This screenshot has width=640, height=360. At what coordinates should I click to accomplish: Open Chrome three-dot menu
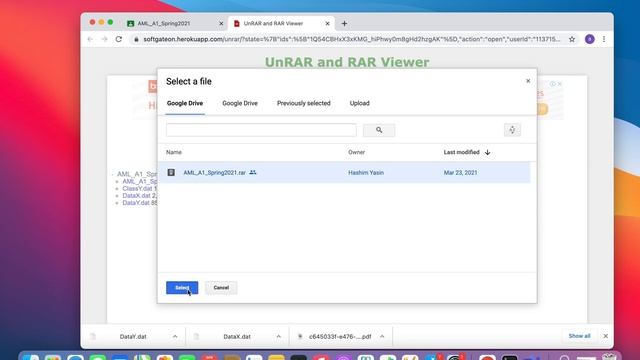[604, 39]
